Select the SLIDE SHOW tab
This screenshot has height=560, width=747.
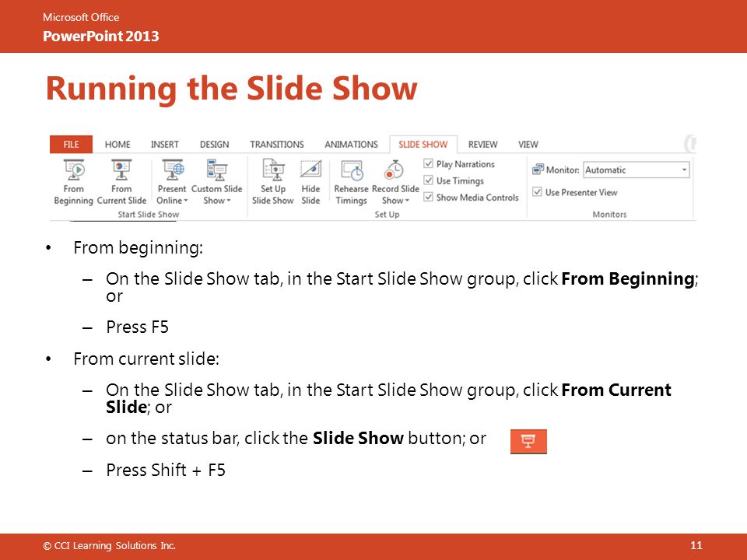(x=423, y=145)
